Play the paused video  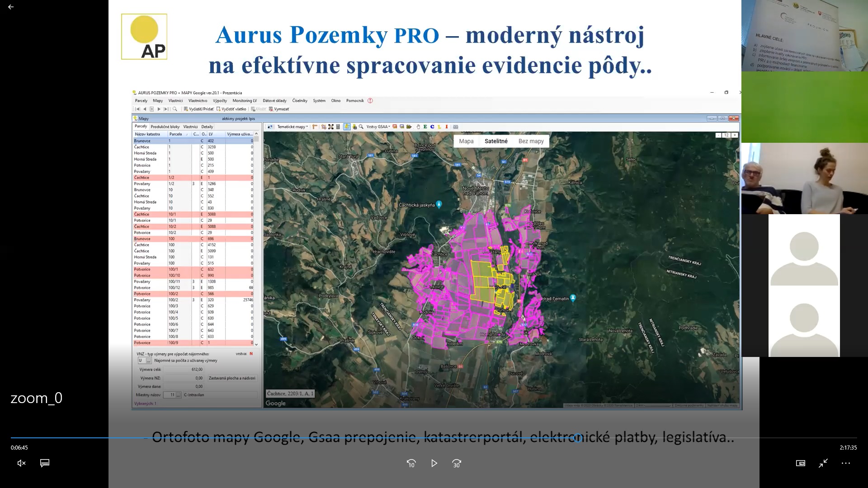[434, 463]
